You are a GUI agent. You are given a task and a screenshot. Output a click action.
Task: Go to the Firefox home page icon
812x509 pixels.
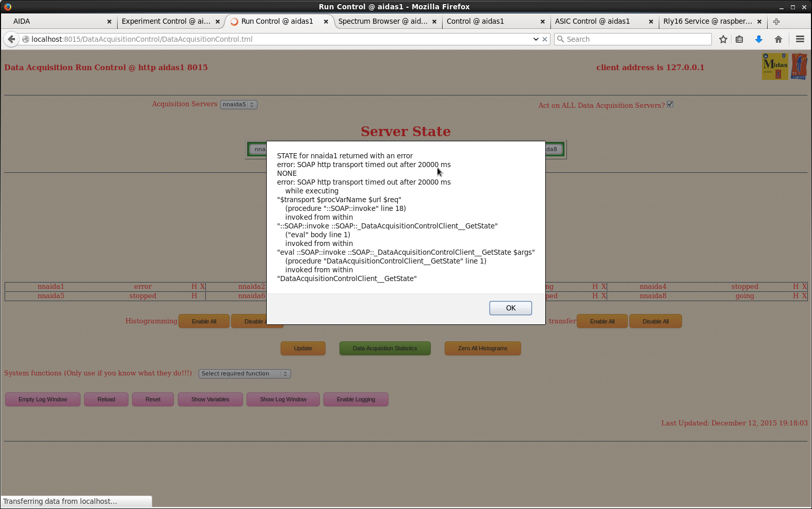[778, 39]
